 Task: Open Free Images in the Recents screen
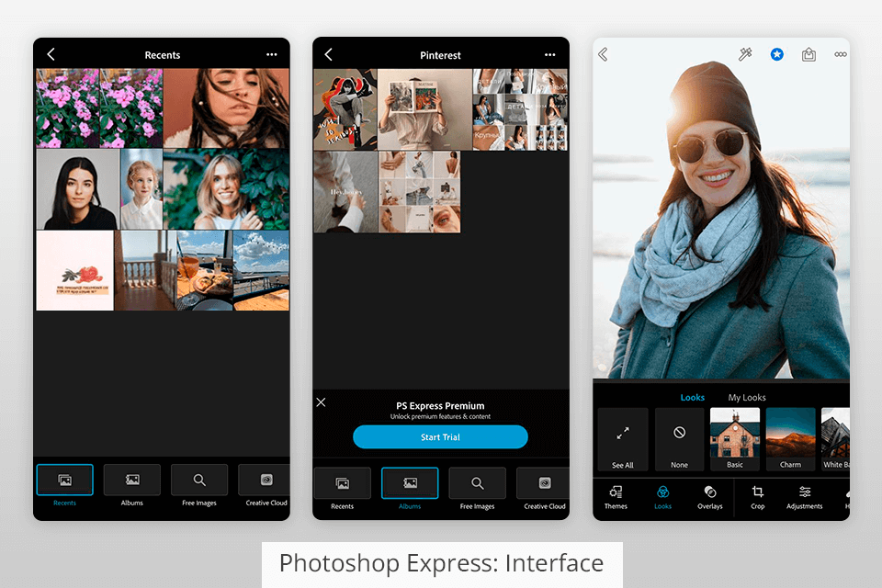click(199, 486)
